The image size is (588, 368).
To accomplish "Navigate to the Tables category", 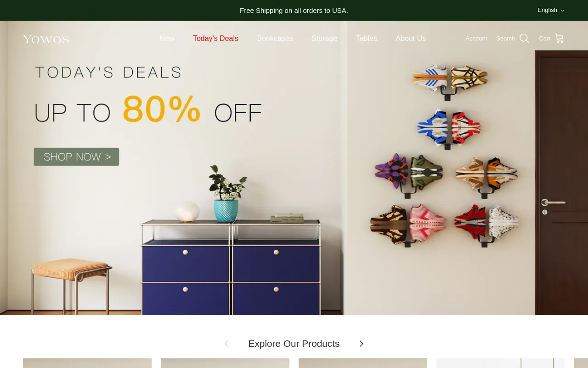I will click(366, 39).
